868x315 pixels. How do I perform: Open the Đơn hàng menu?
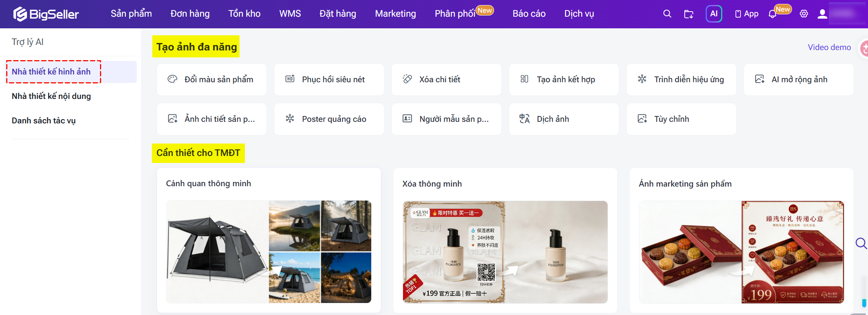190,14
